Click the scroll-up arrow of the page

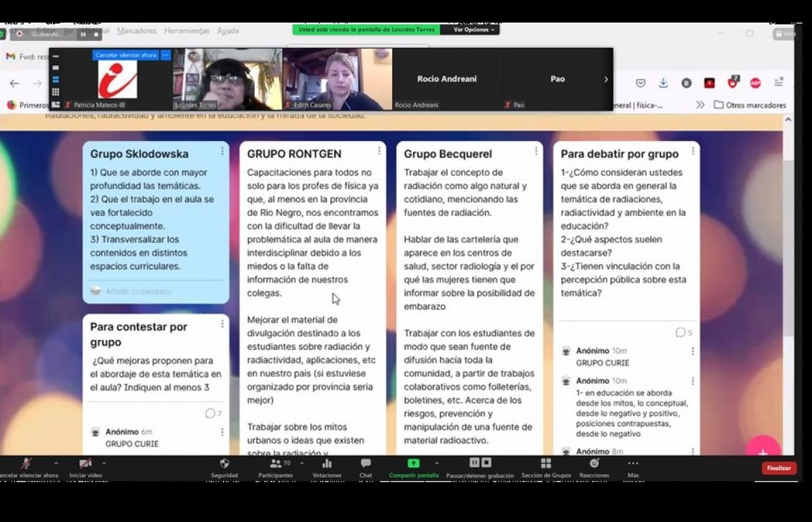pyautogui.click(x=788, y=119)
